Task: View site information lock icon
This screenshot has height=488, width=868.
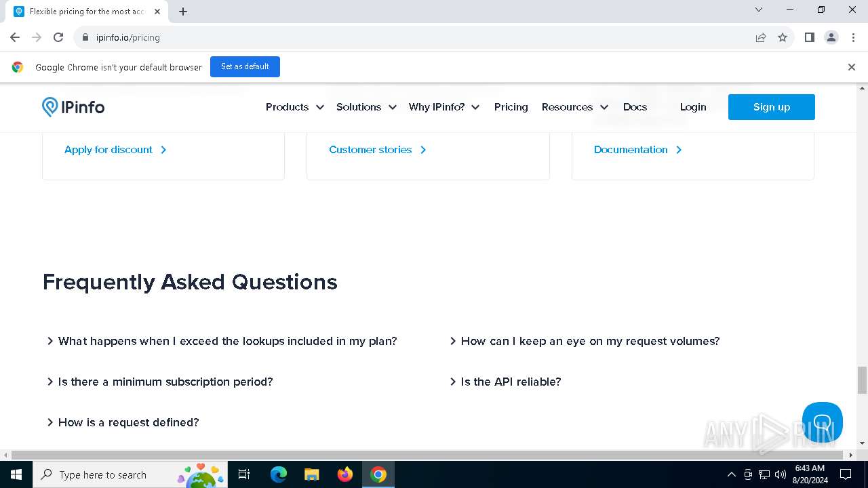Action: 85,37
